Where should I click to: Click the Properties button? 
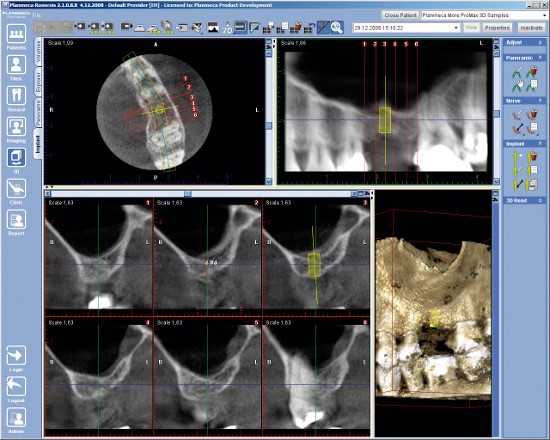click(x=497, y=28)
